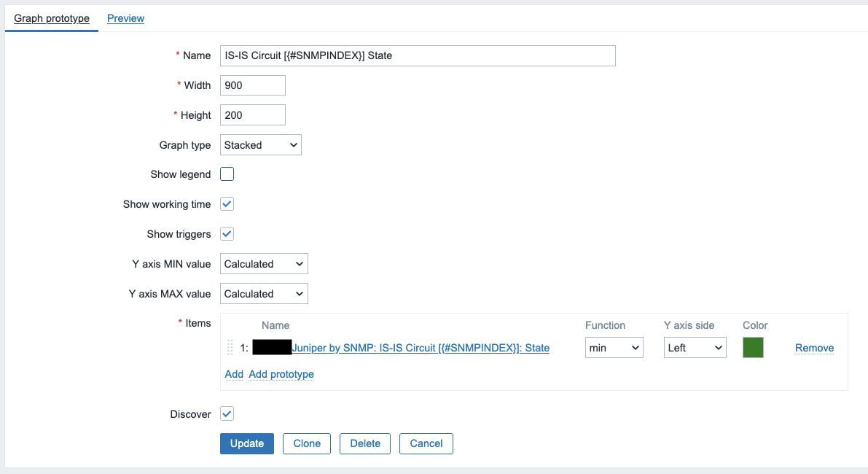Click the Items label

(x=198, y=323)
